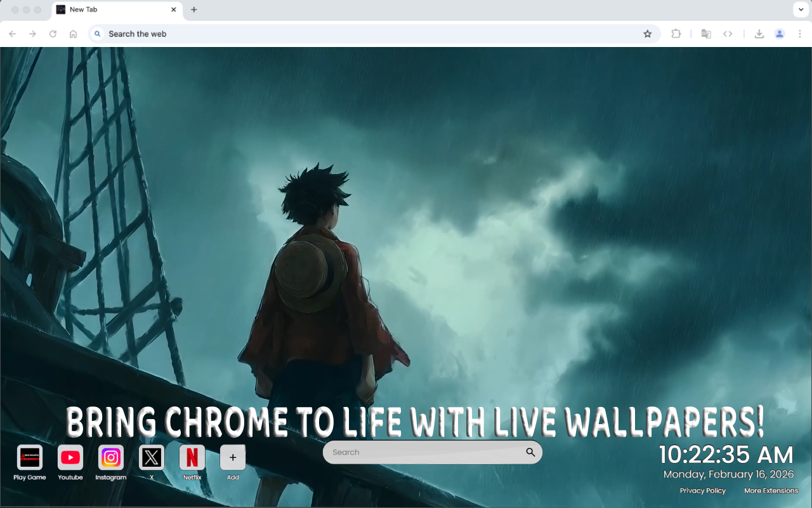The image size is (812, 508).
Task: Click the translate extension icon
Action: point(706,34)
